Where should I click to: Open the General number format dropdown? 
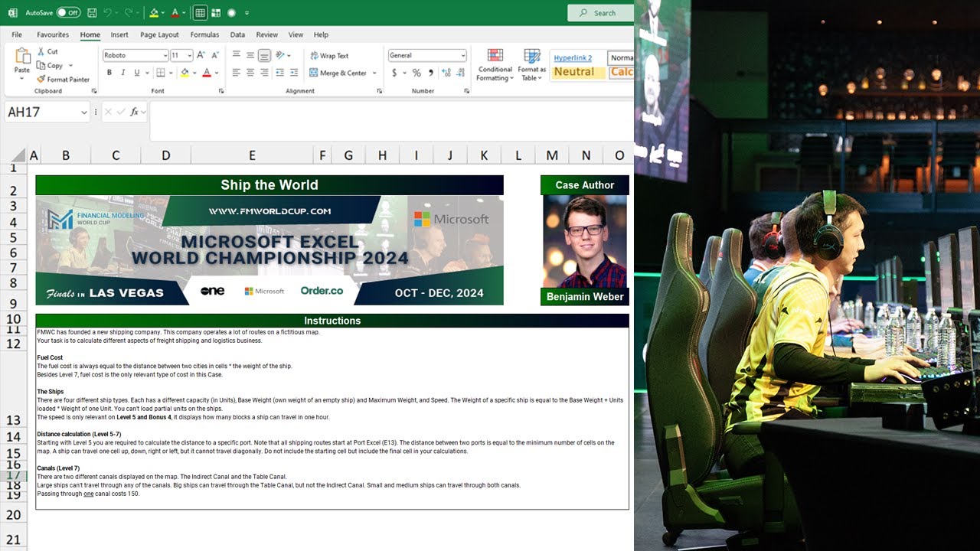462,55
